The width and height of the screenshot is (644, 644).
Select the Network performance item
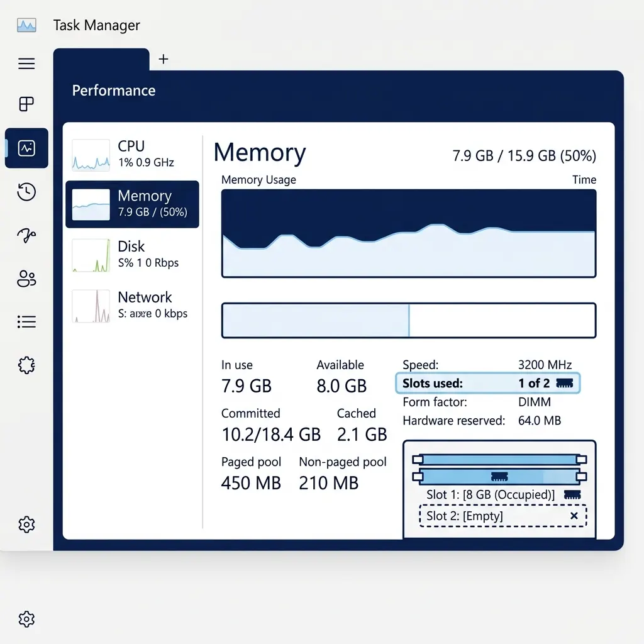[132, 306]
